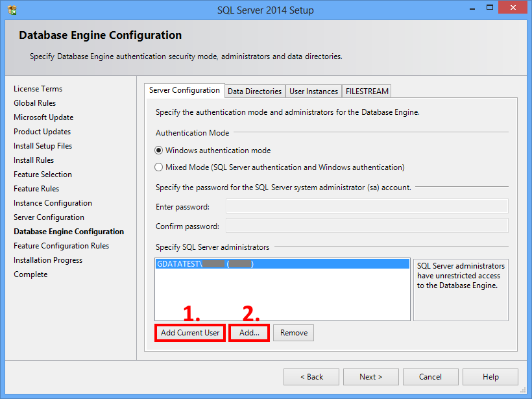Image resolution: width=532 pixels, height=399 pixels.
Task: Click Global Rules in the steps list
Action: (34, 103)
